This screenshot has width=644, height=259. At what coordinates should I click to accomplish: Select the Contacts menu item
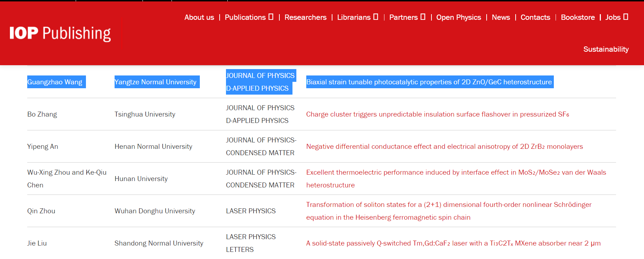coord(535,17)
